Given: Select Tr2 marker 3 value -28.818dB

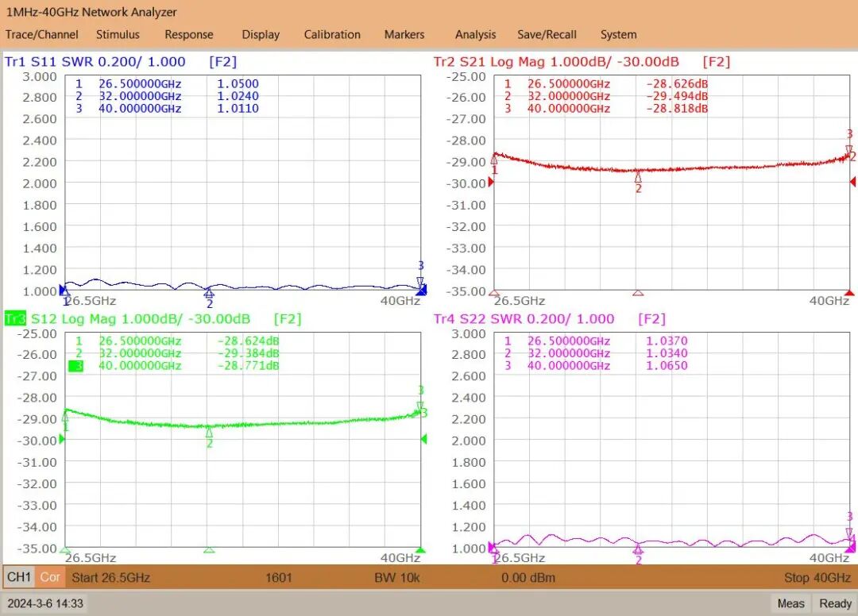Looking at the screenshot, I should tap(676, 108).
